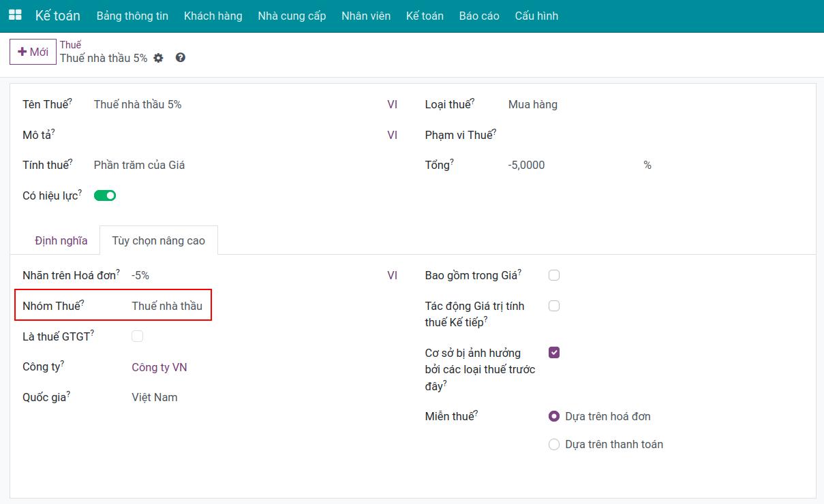Check Tác động Giá trị tính thuế Kế tiếp
Screen dimensions: 824x504
click(x=554, y=306)
